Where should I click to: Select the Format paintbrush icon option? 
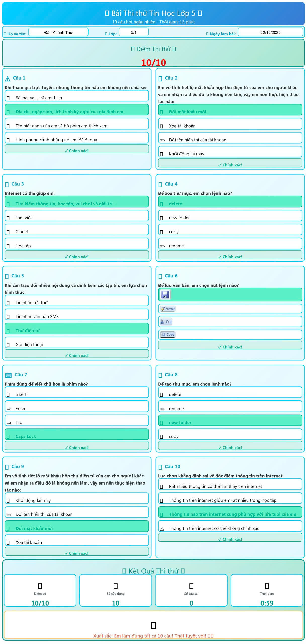tap(168, 309)
